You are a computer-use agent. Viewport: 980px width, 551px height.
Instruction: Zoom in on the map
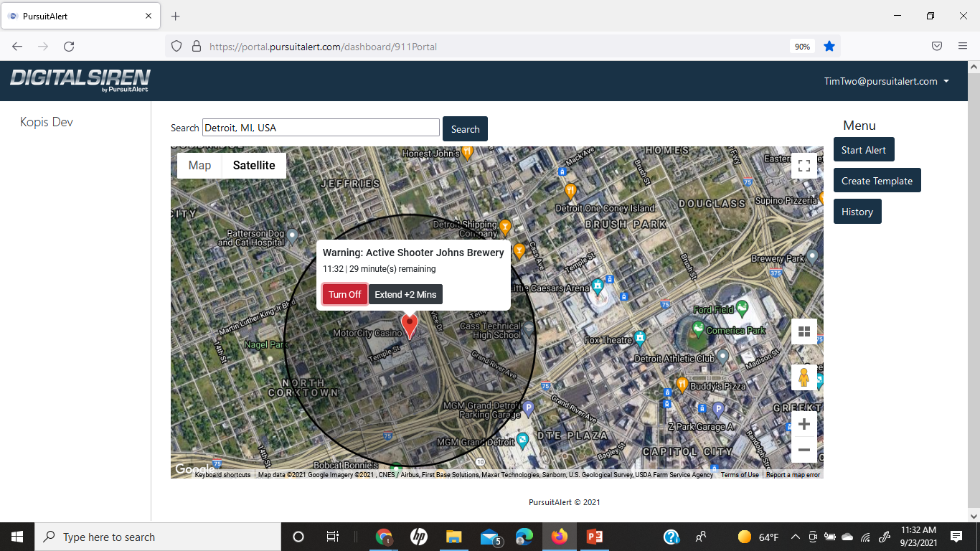[804, 424]
